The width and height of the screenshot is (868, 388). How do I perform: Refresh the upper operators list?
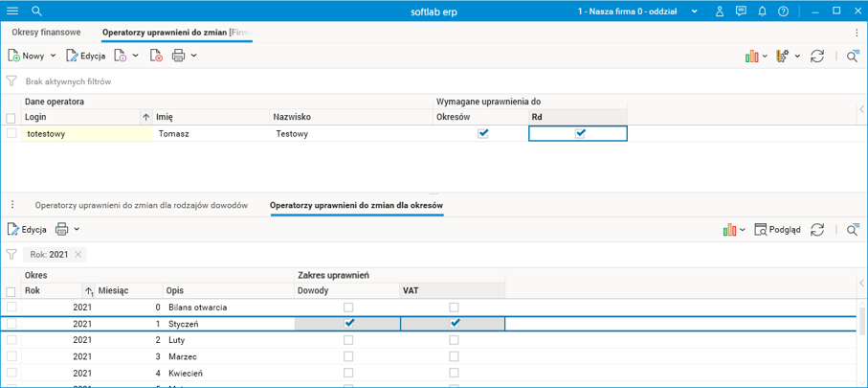tap(817, 57)
